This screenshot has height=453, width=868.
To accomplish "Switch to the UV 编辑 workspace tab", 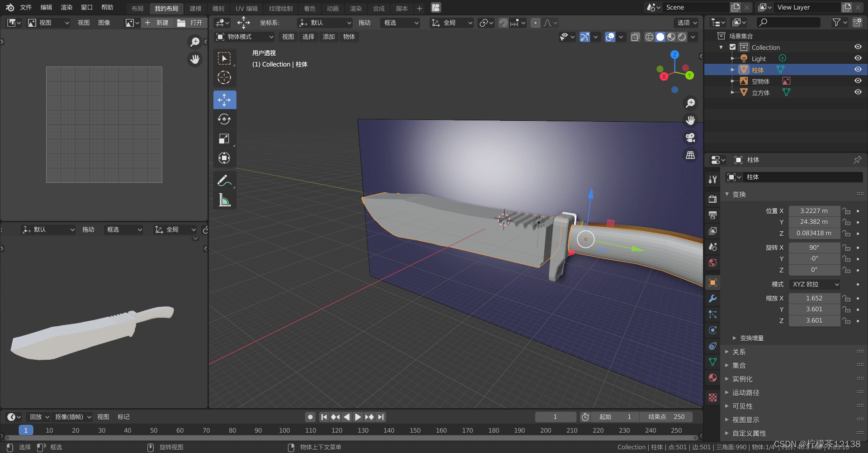I will click(246, 8).
